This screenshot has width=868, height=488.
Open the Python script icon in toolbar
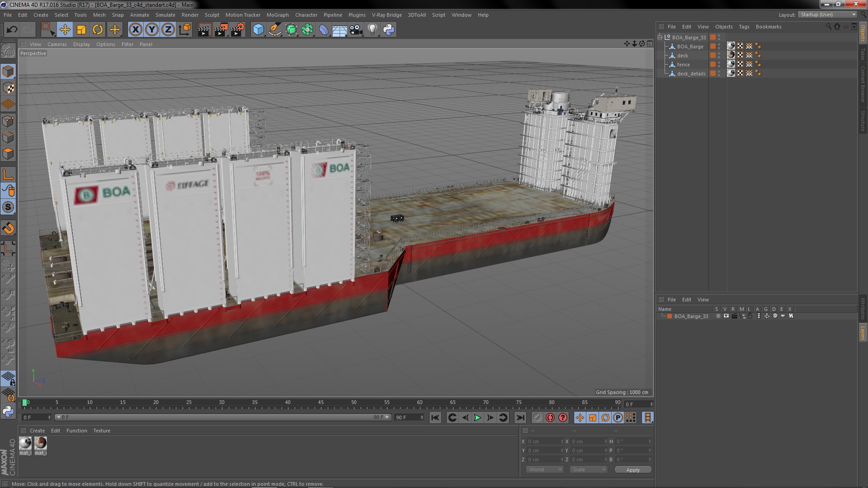pos(389,30)
